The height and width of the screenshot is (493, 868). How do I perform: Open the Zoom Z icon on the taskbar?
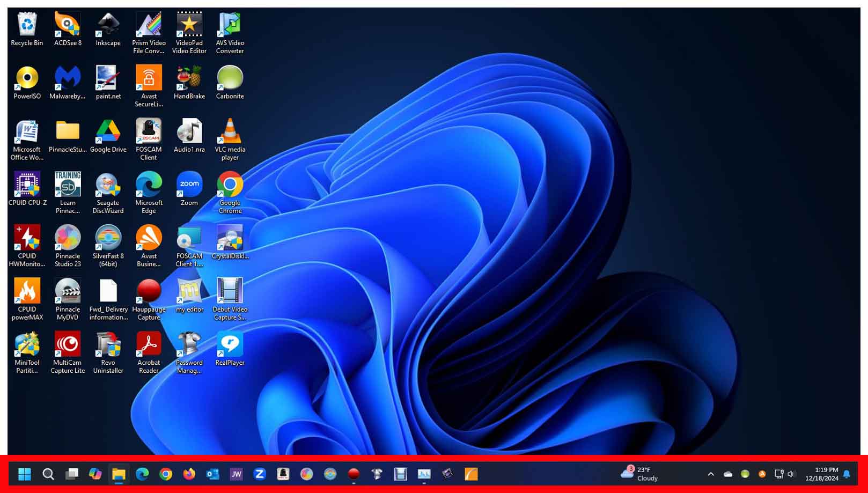coord(260,474)
